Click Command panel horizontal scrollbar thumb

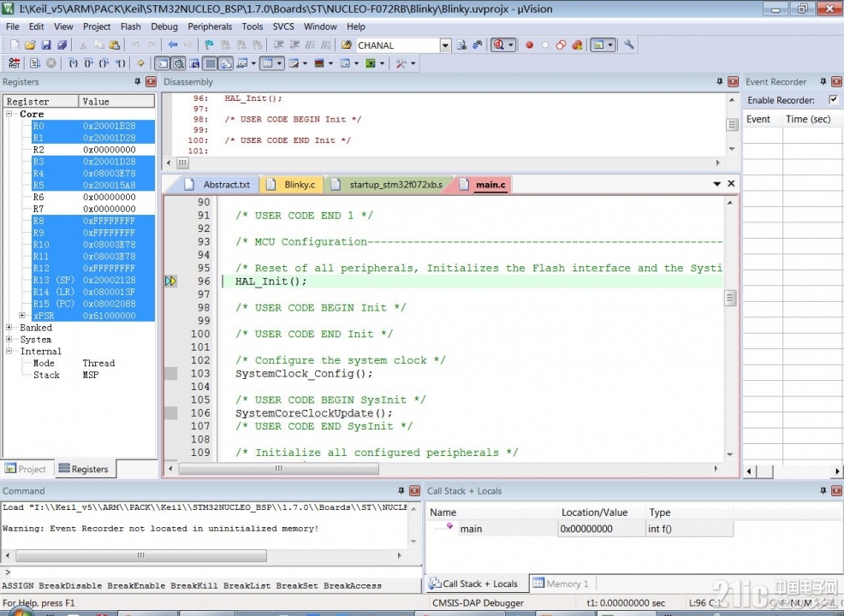(141, 555)
